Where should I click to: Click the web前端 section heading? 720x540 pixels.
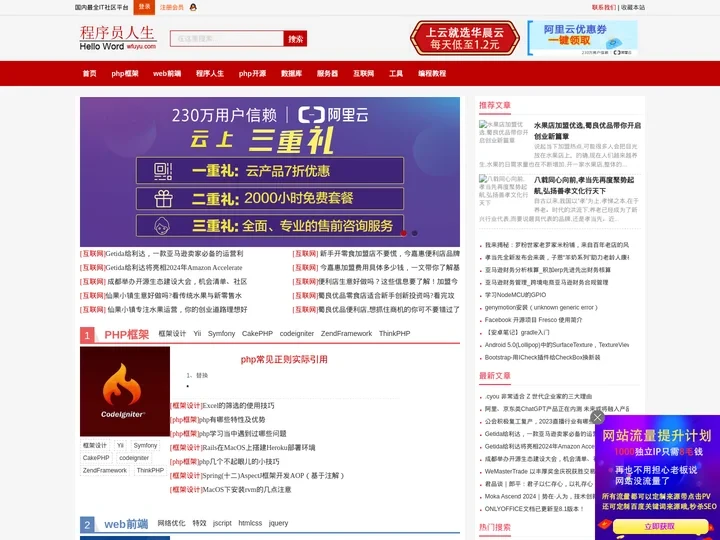coord(126,524)
